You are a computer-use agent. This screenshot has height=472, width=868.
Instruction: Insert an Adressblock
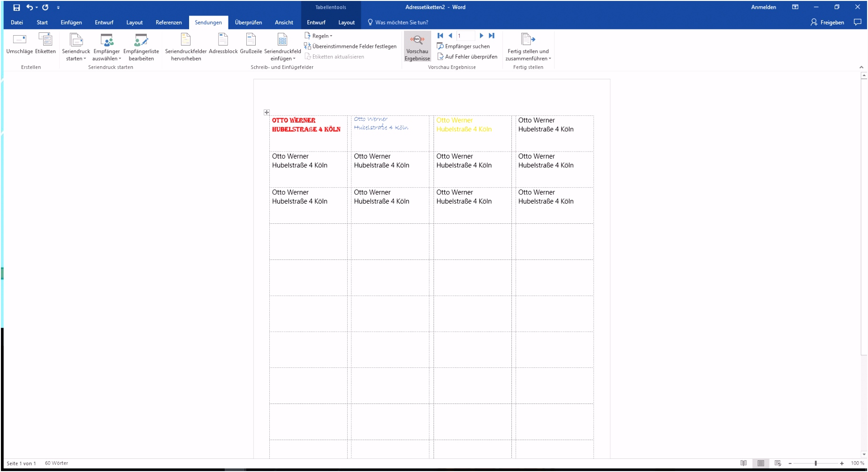[223, 45]
